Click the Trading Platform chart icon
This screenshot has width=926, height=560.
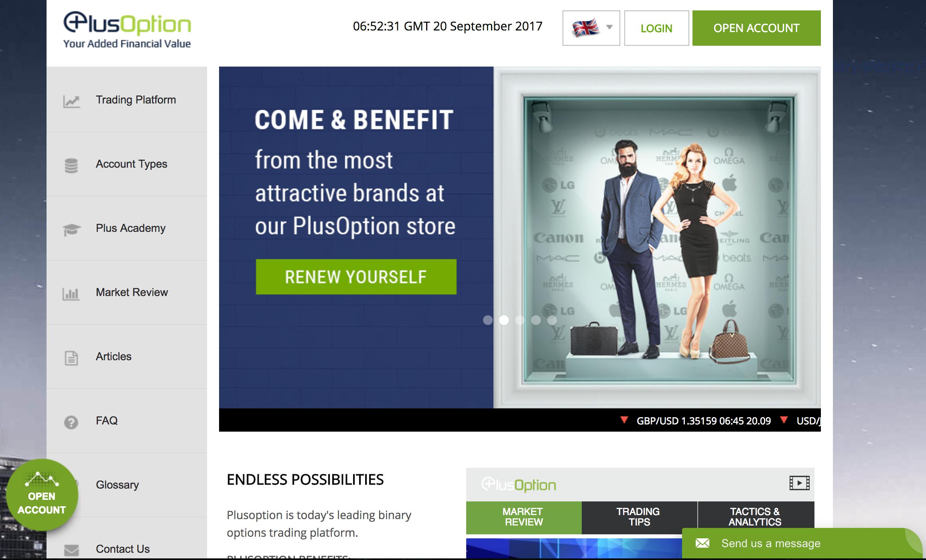coord(71,101)
